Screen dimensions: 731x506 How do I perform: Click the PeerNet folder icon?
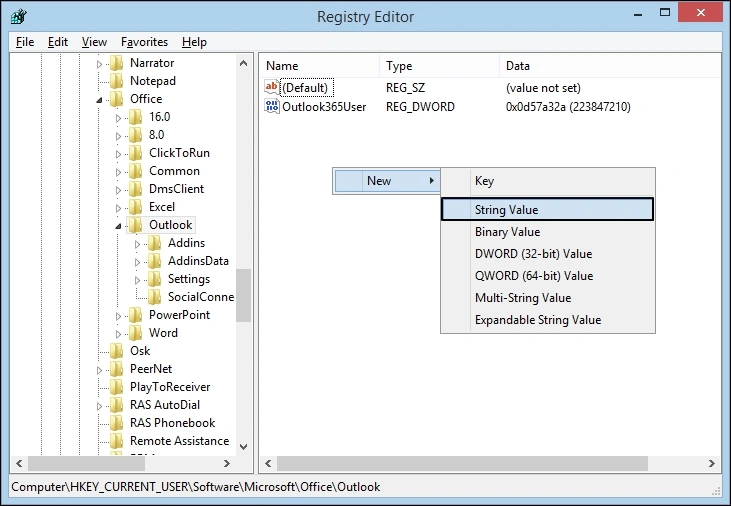tap(117, 369)
